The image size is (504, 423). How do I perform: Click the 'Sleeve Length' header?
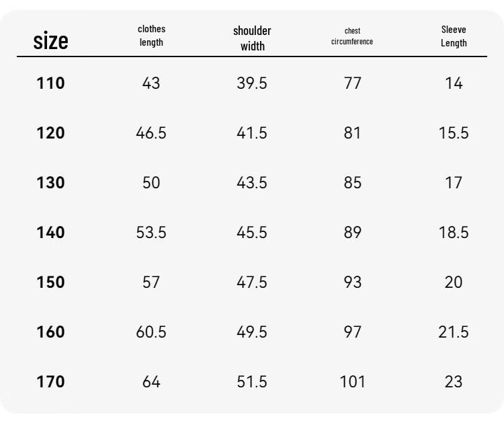pos(454,36)
